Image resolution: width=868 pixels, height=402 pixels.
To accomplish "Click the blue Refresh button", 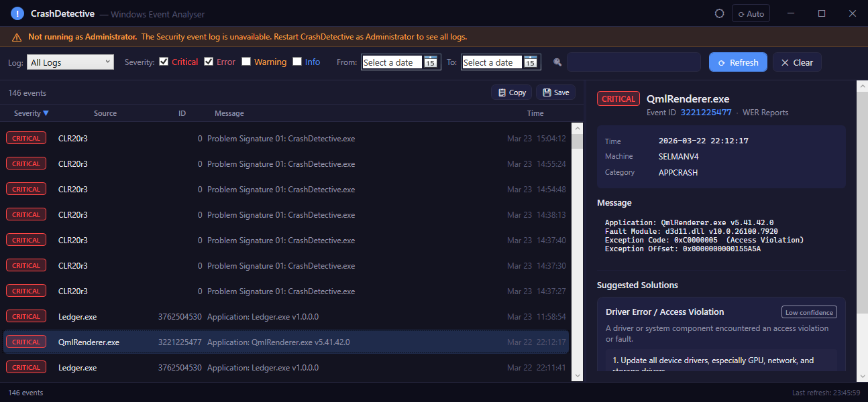I will tap(738, 62).
